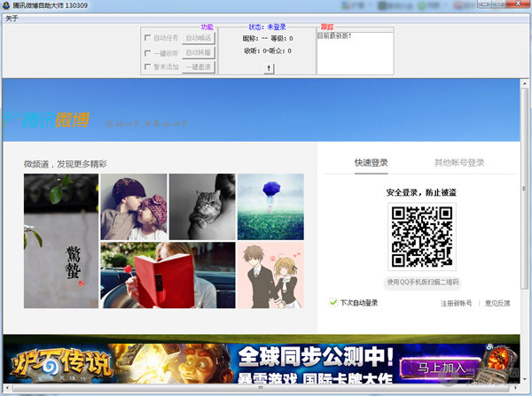Open the kissing children thumbnail

point(134,206)
